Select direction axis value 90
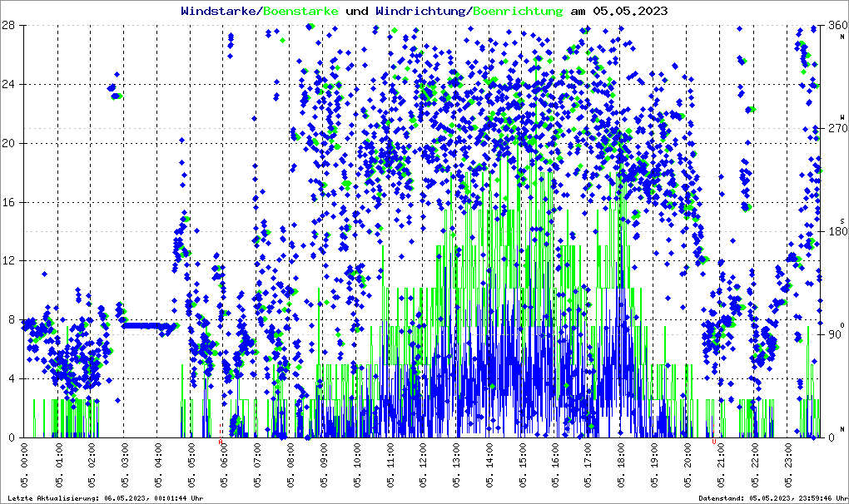 coord(834,334)
